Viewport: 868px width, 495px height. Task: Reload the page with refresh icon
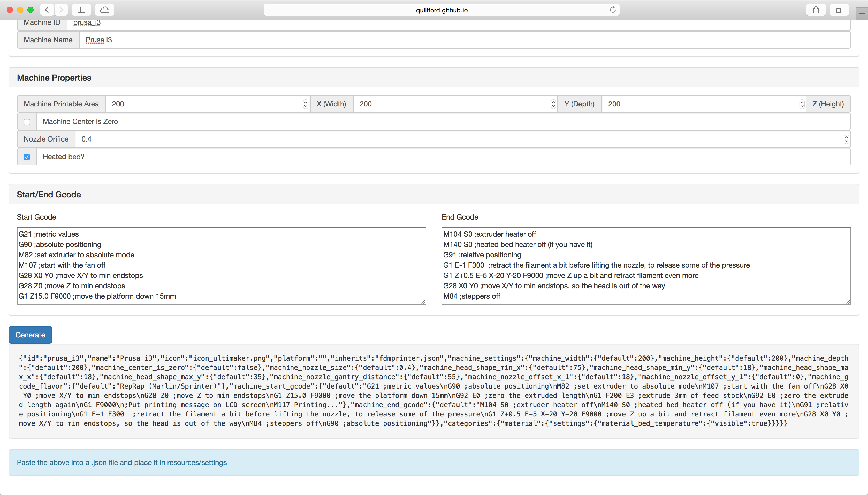[613, 10]
